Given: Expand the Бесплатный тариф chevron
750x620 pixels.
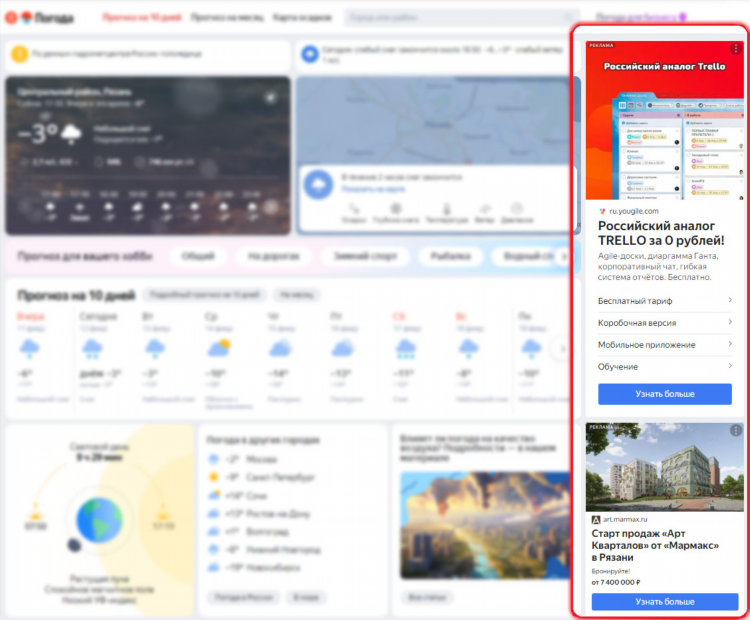Looking at the screenshot, I should pos(730,300).
